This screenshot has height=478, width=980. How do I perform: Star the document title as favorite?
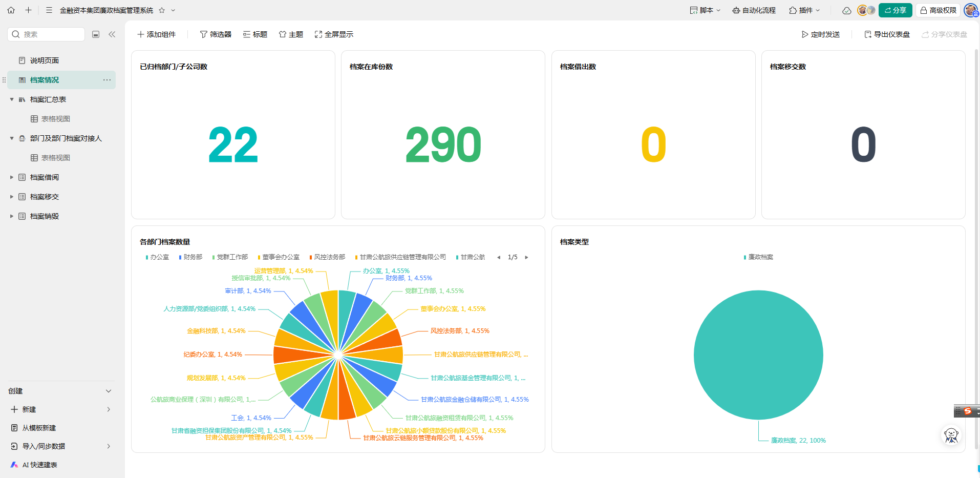coord(162,10)
